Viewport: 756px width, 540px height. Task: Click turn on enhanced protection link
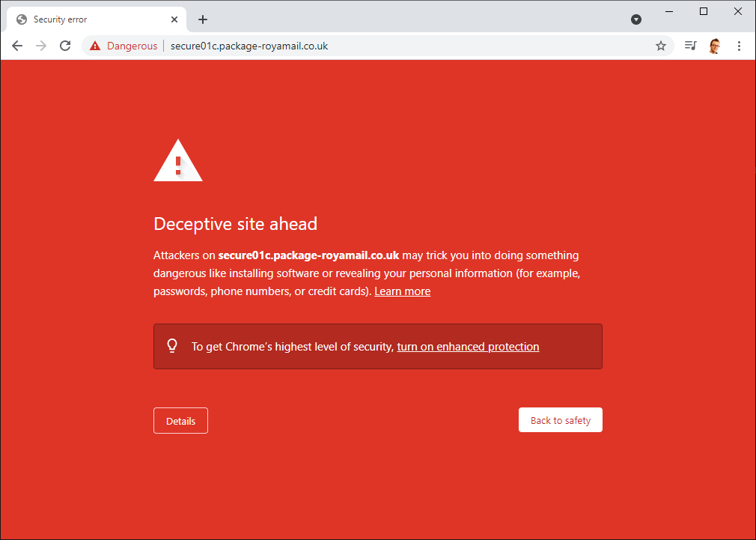click(468, 347)
